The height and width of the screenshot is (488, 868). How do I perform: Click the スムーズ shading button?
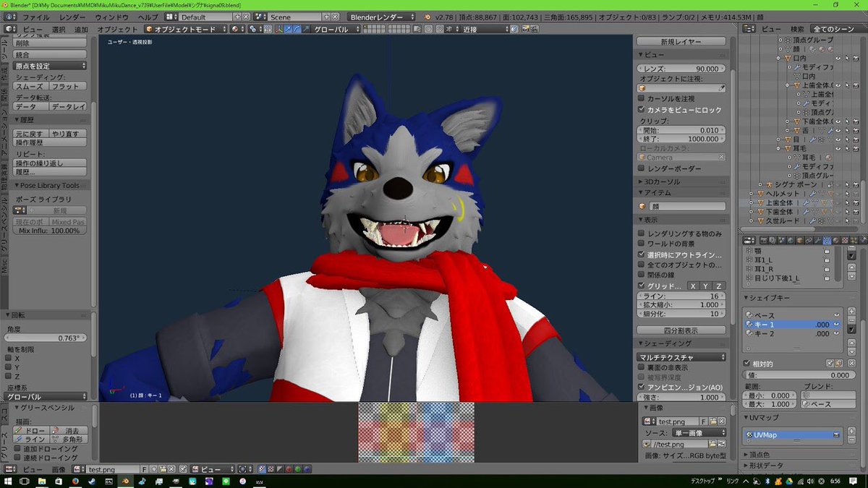30,86
